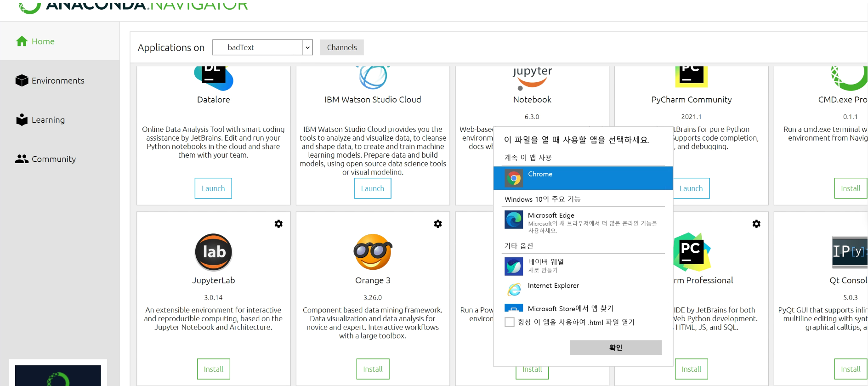This screenshot has height=386, width=868.
Task: Click the Datalore logo icon
Action: [214, 78]
